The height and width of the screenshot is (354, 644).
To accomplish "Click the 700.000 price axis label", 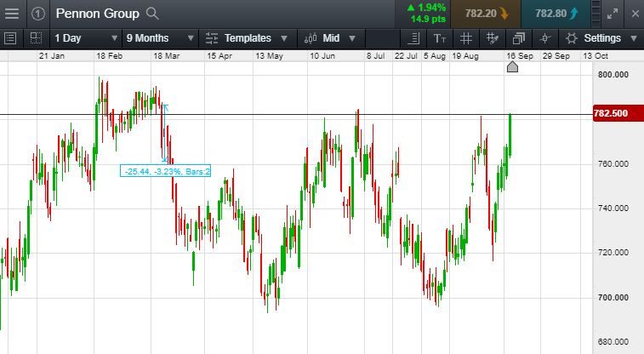I will pyautogui.click(x=613, y=297).
